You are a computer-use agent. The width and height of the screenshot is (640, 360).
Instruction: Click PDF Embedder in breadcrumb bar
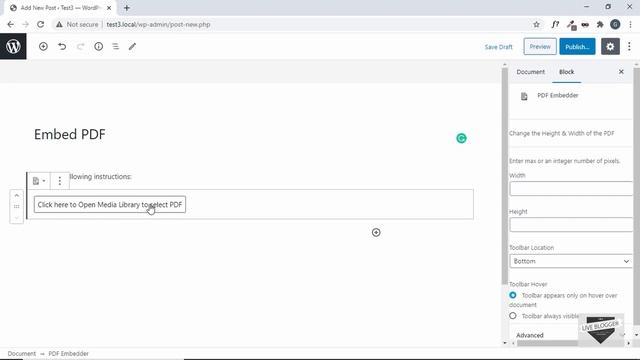coord(68,353)
